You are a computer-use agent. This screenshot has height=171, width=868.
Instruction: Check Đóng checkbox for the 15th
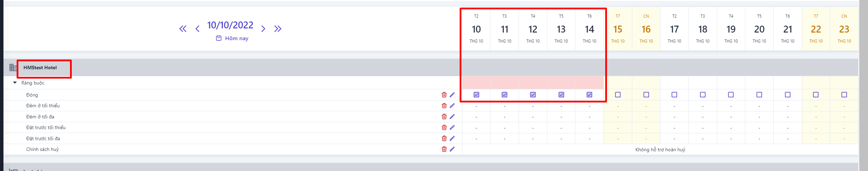pyautogui.click(x=618, y=95)
